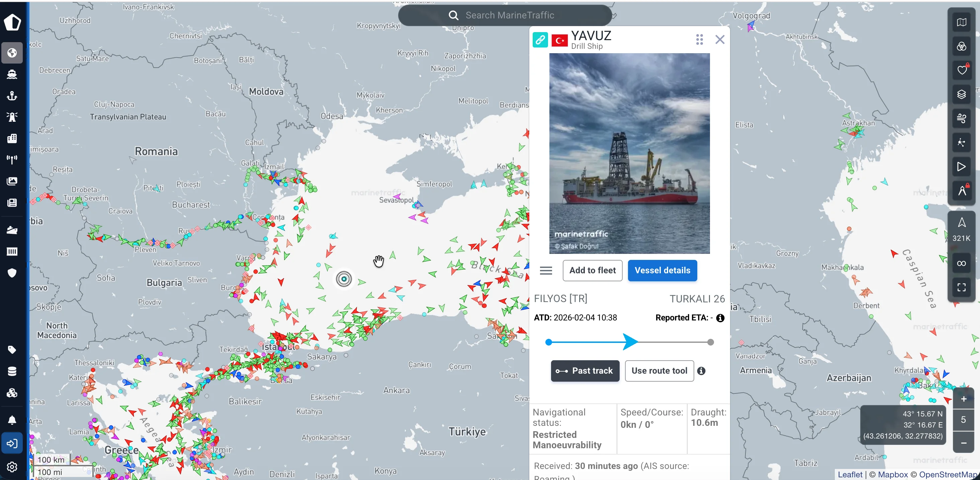Image resolution: width=980 pixels, height=480 pixels.
Task: Click the price tag icon in sidebar
Action: (x=12, y=350)
